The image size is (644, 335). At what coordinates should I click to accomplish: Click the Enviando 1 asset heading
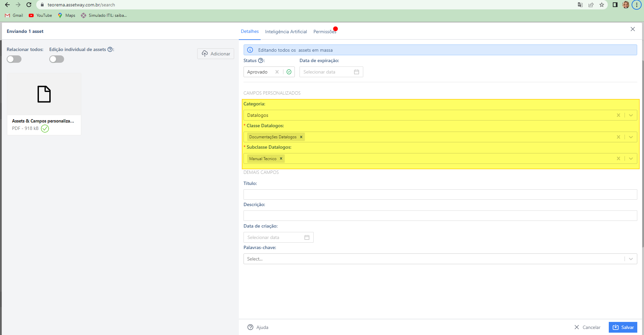click(25, 31)
